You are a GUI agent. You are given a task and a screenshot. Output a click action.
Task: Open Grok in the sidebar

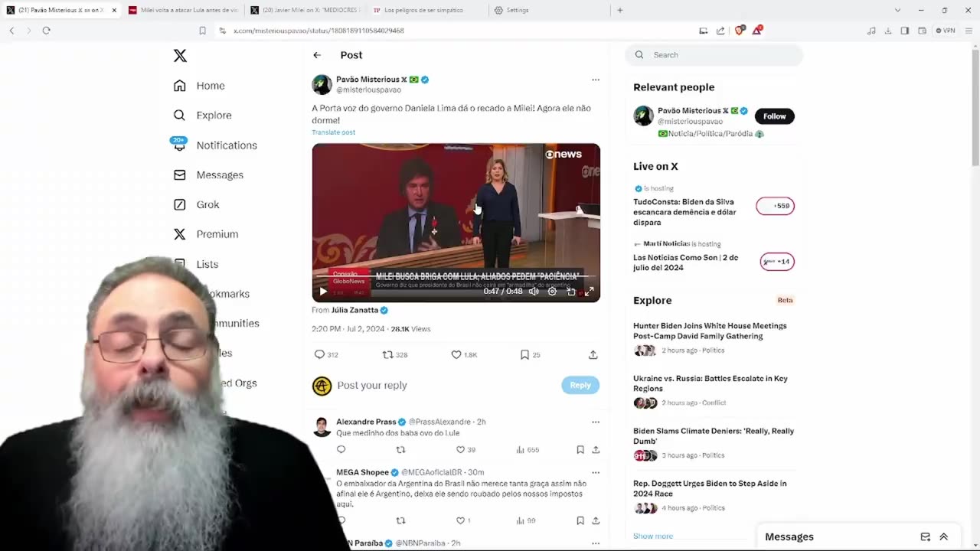click(196, 204)
